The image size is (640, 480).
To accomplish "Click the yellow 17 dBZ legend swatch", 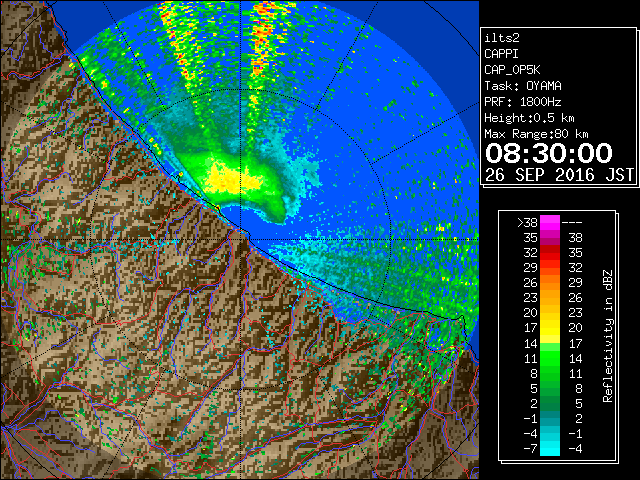I will (x=550, y=328).
